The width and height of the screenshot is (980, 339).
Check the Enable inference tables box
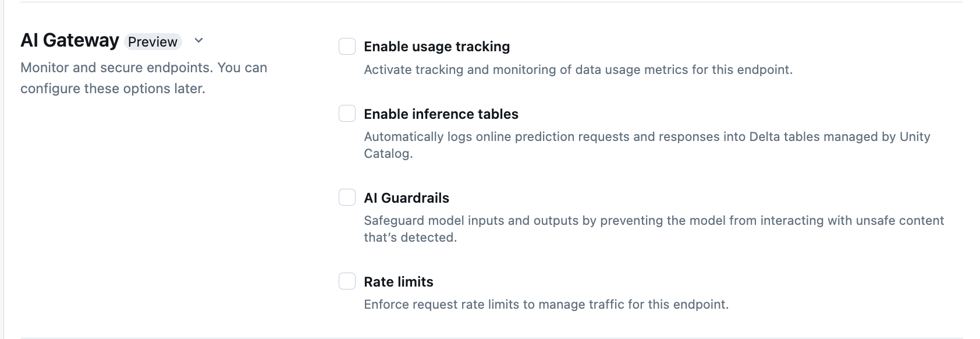click(x=347, y=114)
